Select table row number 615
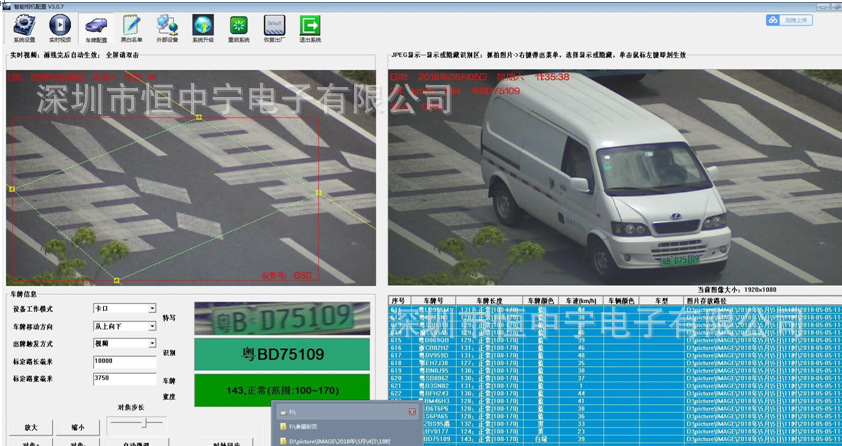 pyautogui.click(x=615, y=340)
